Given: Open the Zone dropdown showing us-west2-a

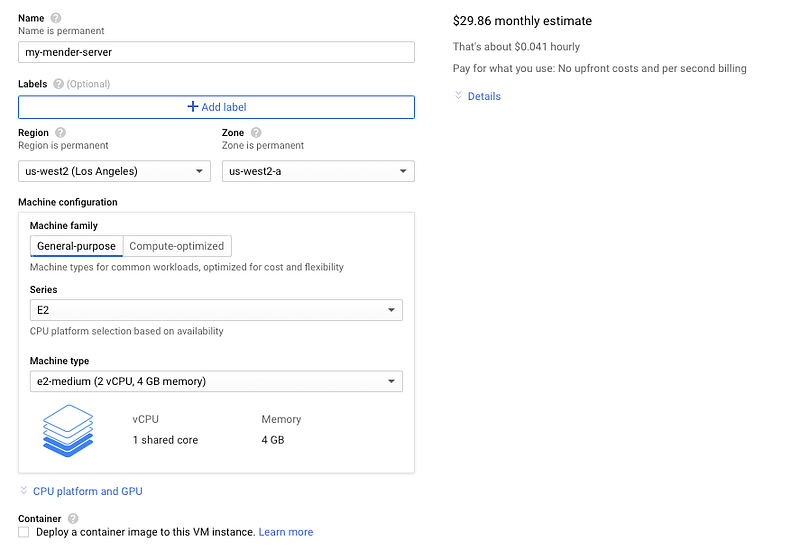Looking at the screenshot, I should tap(318, 171).
